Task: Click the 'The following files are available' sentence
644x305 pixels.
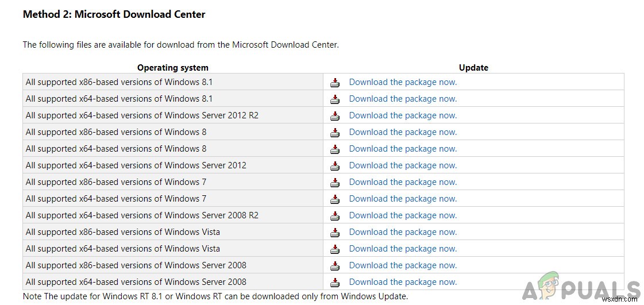Action: pyautogui.click(x=181, y=45)
